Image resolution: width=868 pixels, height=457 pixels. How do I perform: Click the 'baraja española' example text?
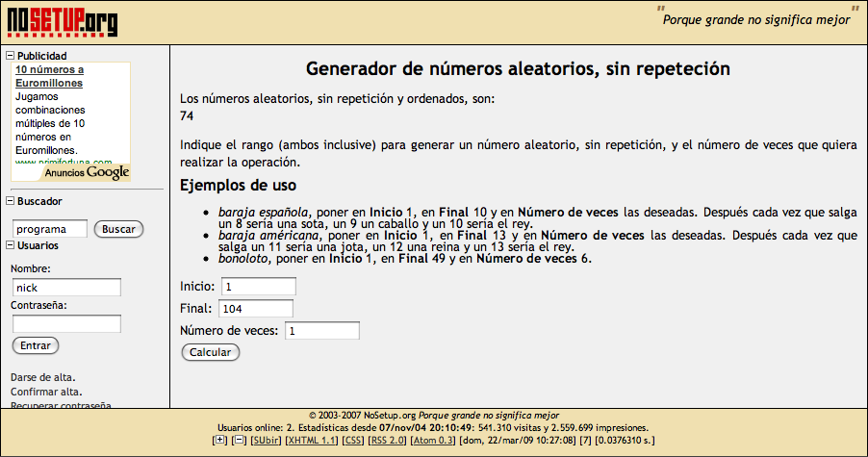click(263, 213)
